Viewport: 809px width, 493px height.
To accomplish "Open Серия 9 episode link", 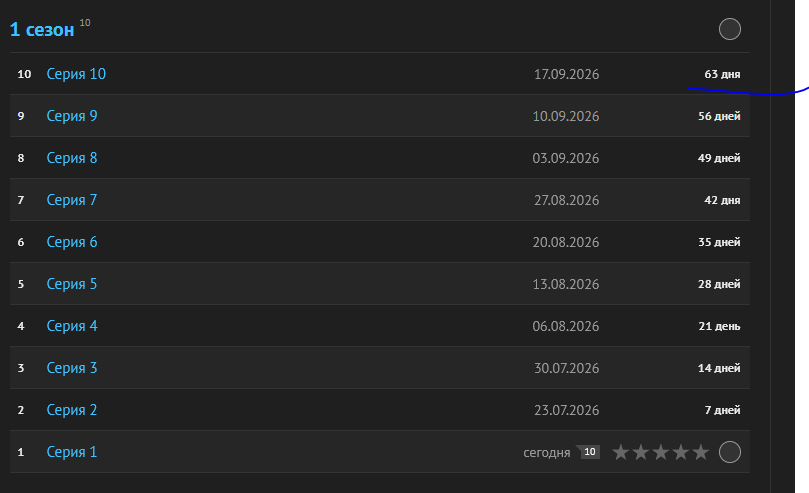I will click(x=72, y=116).
